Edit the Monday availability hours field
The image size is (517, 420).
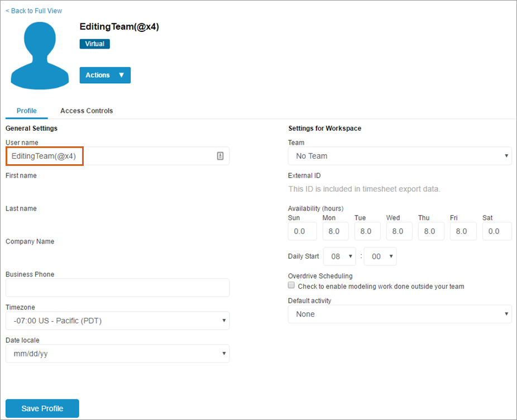pos(335,231)
